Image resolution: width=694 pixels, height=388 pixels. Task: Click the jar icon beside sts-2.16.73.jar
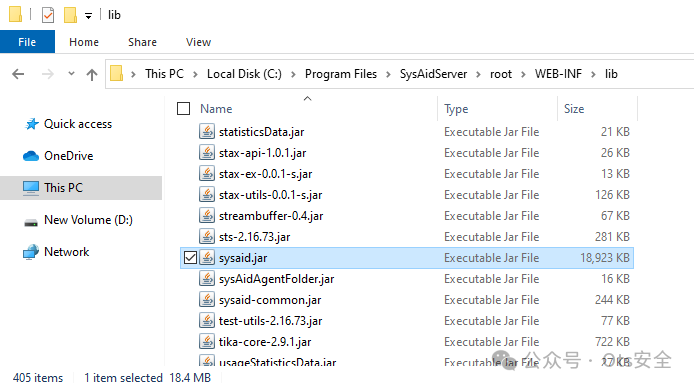click(x=207, y=237)
